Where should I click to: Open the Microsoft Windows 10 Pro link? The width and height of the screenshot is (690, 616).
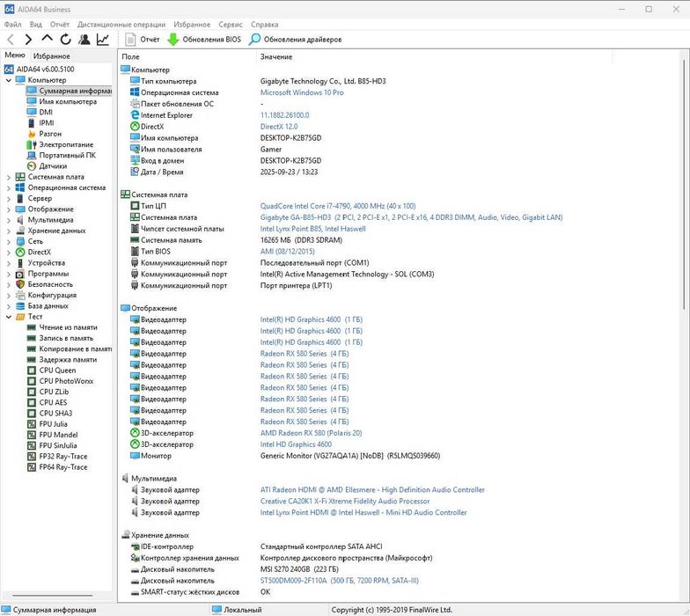coord(302,92)
